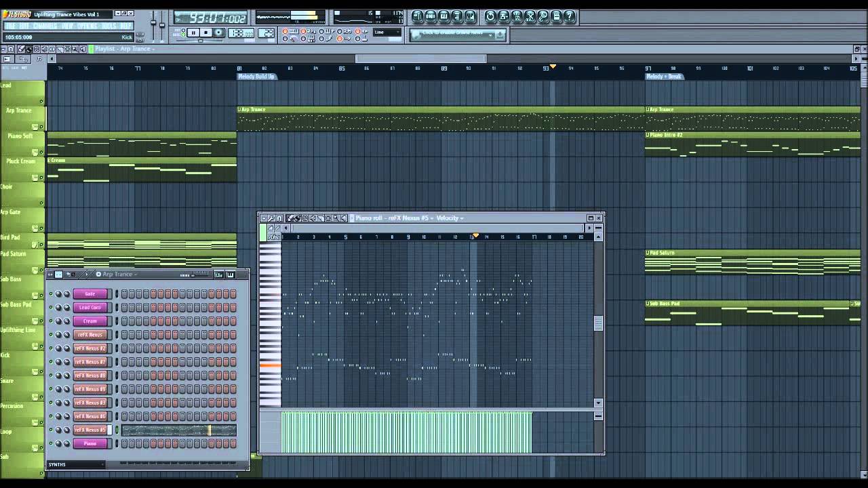Select the zoom tool in the Playlist toolbar
Screen dimensions: 868x488
pos(75,49)
